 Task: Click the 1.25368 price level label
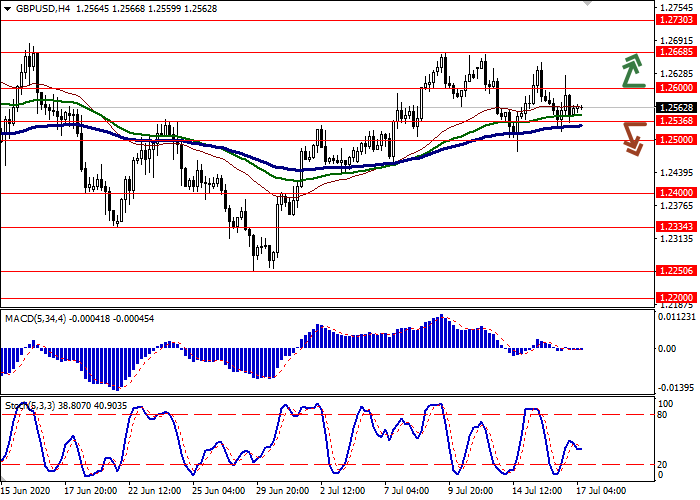[677, 121]
